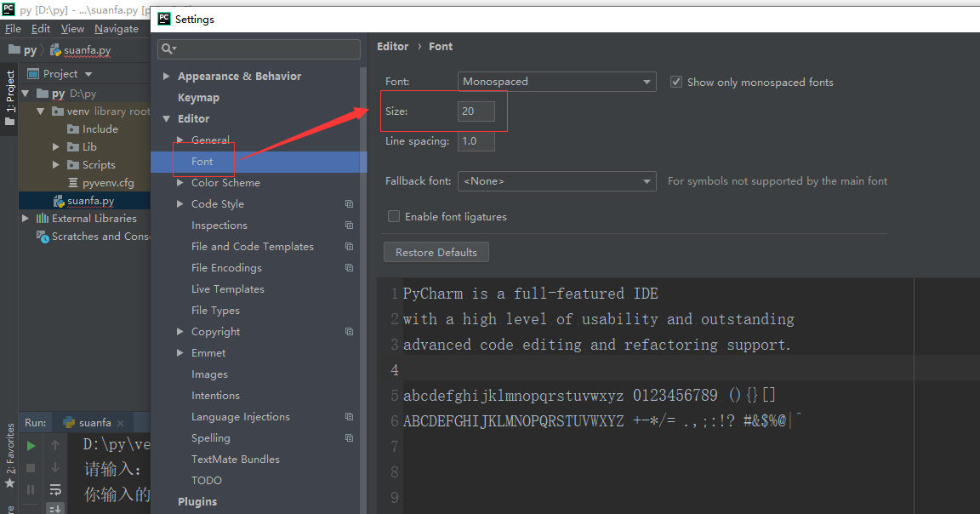Expand the Emmet node arrow
Viewport: 980px width, 514px height.
coord(180,352)
